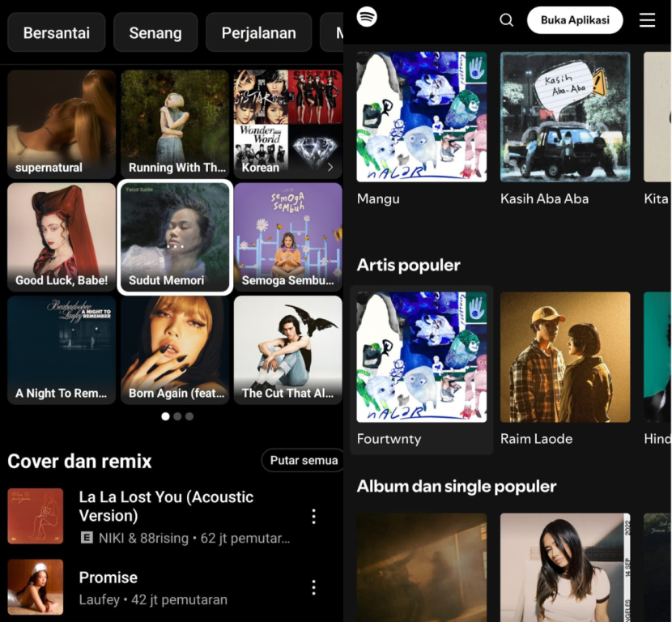The height and width of the screenshot is (622, 672).
Task: Open the Artis populer section heading
Action: (x=409, y=265)
